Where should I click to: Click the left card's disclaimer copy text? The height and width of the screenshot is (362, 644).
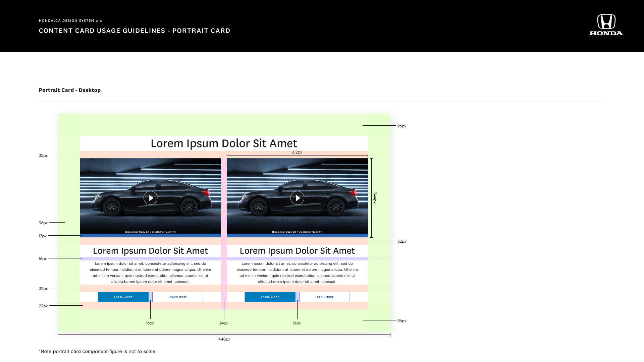tap(150, 232)
